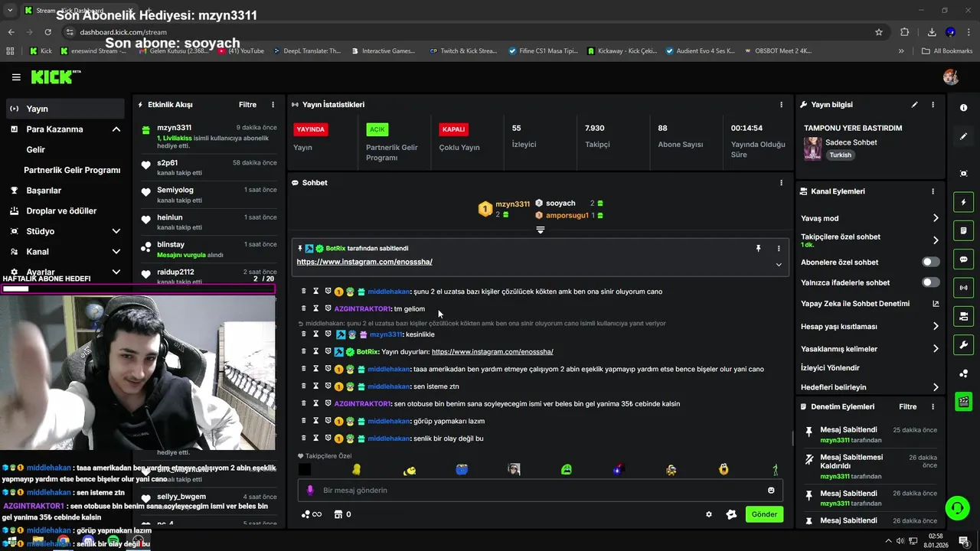Viewport: 980px width, 551px height.
Task: Ban middlehakan on 'sen isteme ztn' message
Action: (328, 386)
